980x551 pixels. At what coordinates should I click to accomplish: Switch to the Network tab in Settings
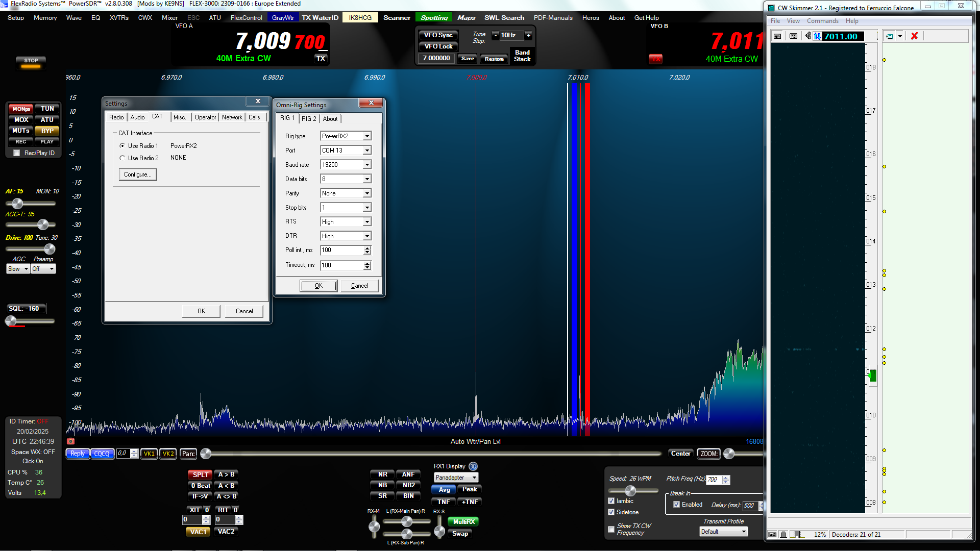(x=232, y=117)
